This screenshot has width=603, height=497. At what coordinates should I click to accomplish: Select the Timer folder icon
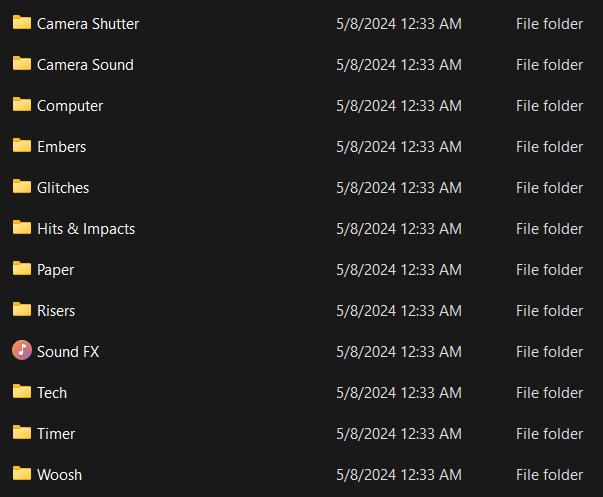(x=22, y=432)
